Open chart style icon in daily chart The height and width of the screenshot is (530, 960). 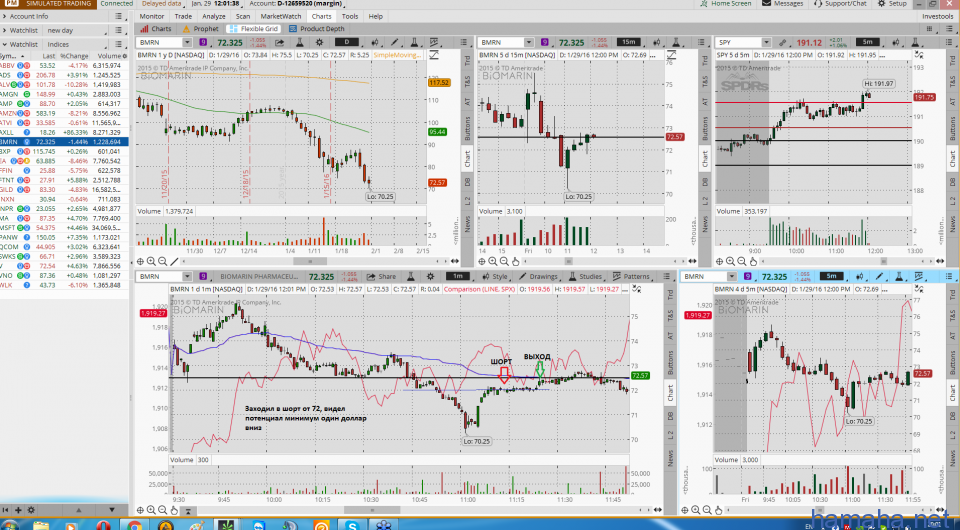pos(375,42)
